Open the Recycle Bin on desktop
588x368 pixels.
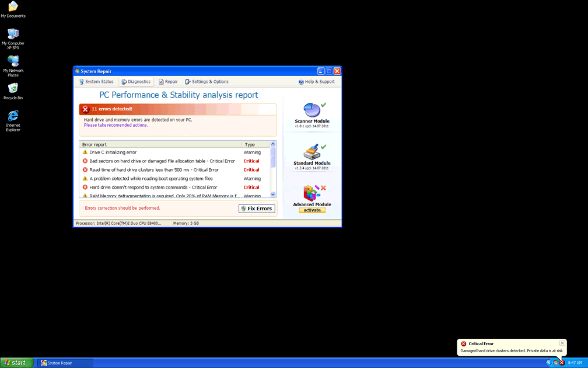(13, 88)
